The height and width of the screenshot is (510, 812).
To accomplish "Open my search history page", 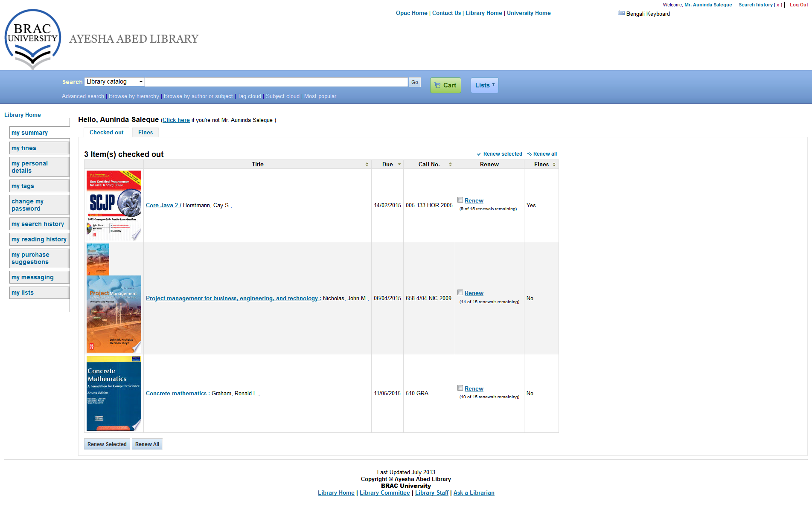I will click(x=39, y=224).
